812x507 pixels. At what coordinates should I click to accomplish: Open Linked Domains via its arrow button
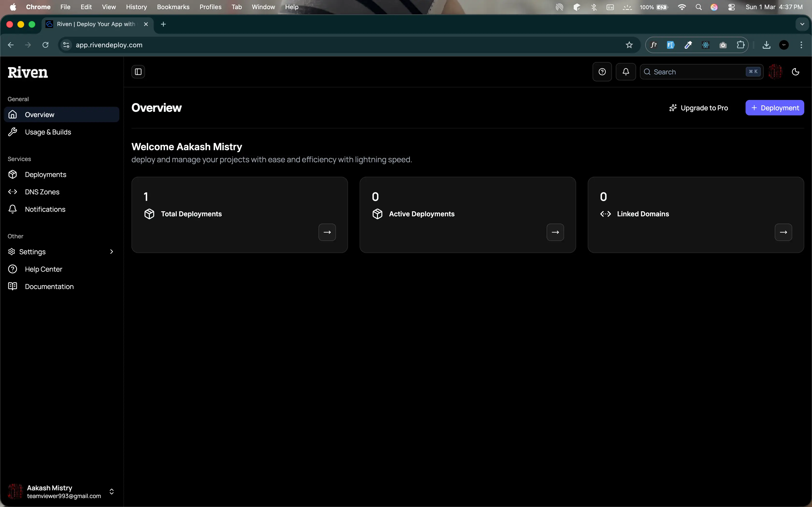coord(783,232)
